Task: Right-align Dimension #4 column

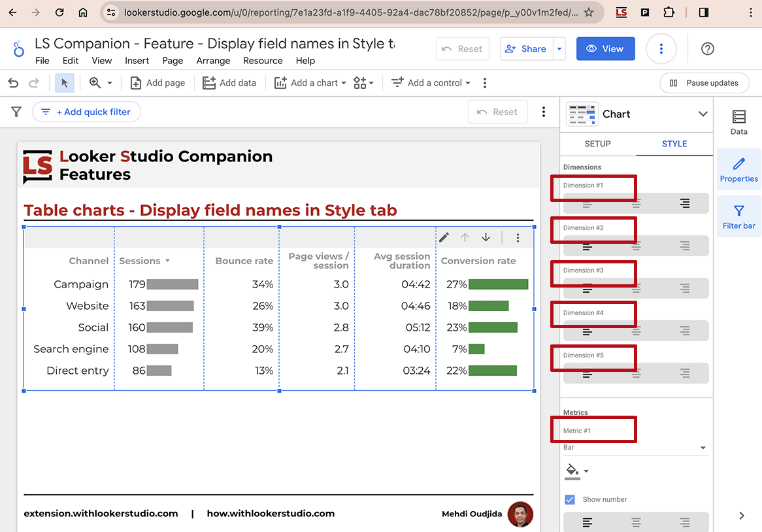Action: point(684,331)
